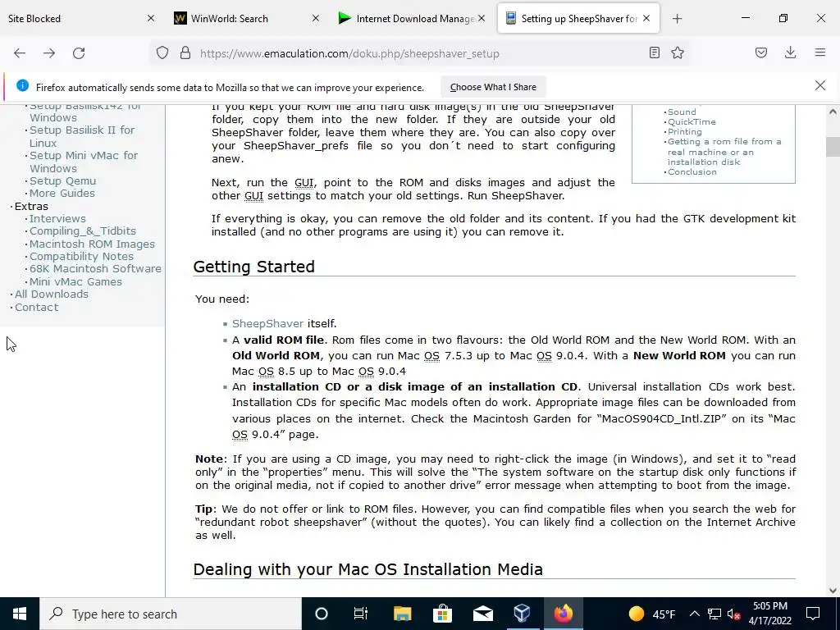Image resolution: width=840 pixels, height=630 pixels.
Task: Open Setup Basilisk II for Linux link
Action: coord(82,137)
